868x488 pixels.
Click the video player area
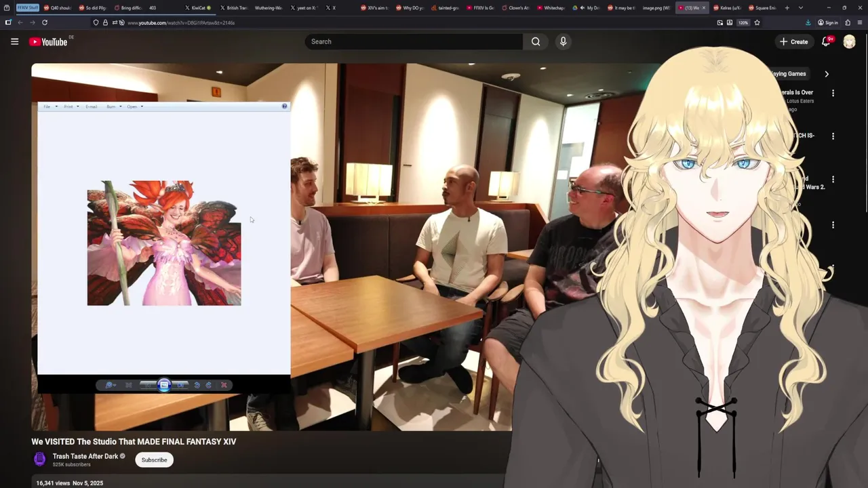346,247
